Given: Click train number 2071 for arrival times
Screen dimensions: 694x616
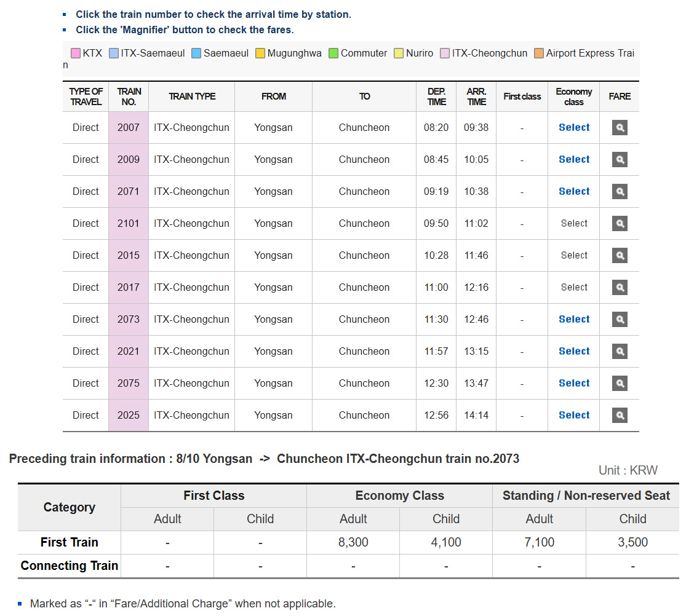Looking at the screenshot, I should point(129,192).
